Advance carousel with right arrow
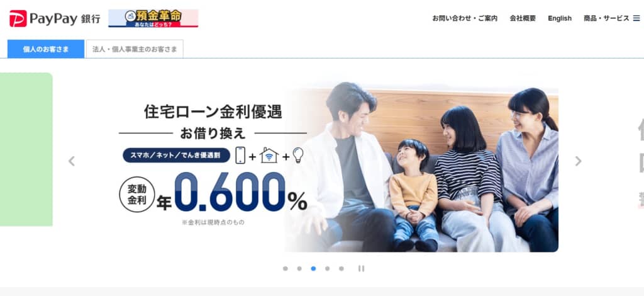644x296 pixels. 579,161
